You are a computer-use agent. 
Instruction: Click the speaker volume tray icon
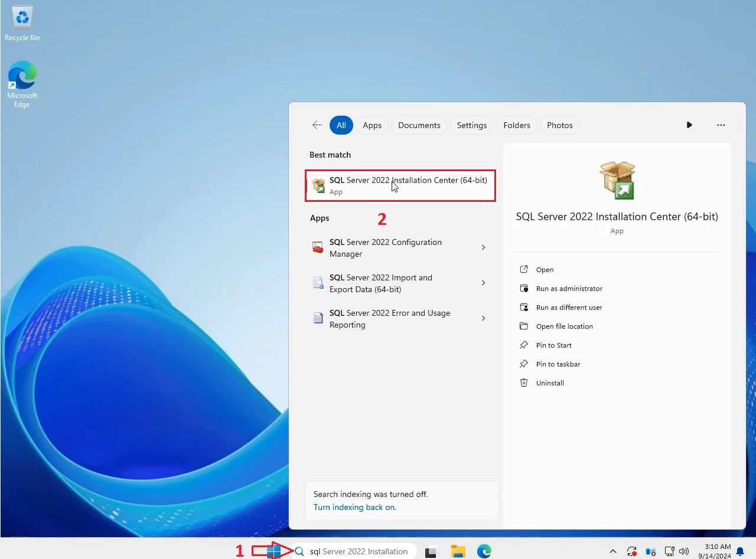[x=685, y=551]
